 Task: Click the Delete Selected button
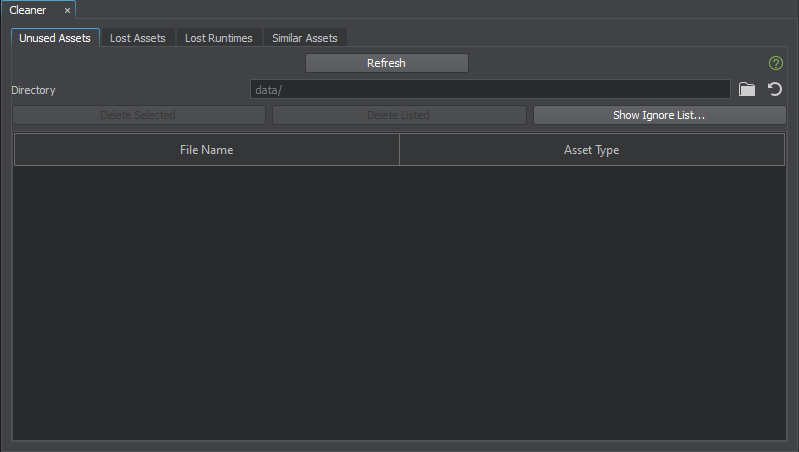pos(138,115)
